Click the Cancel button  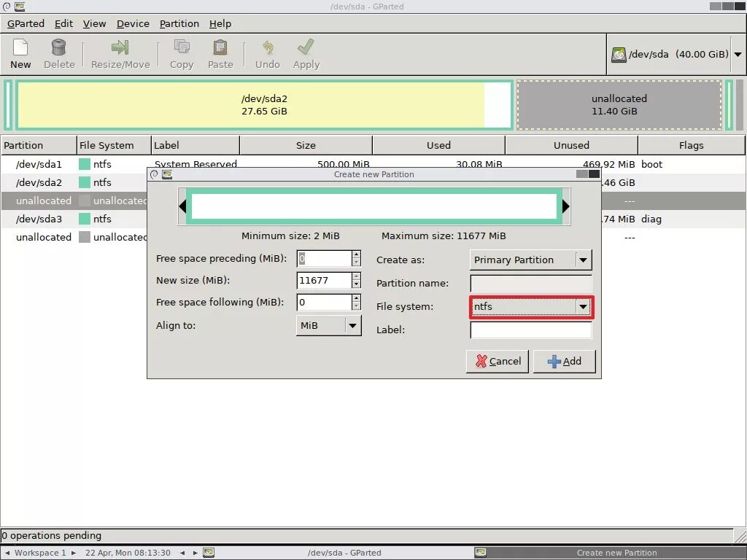(x=498, y=362)
